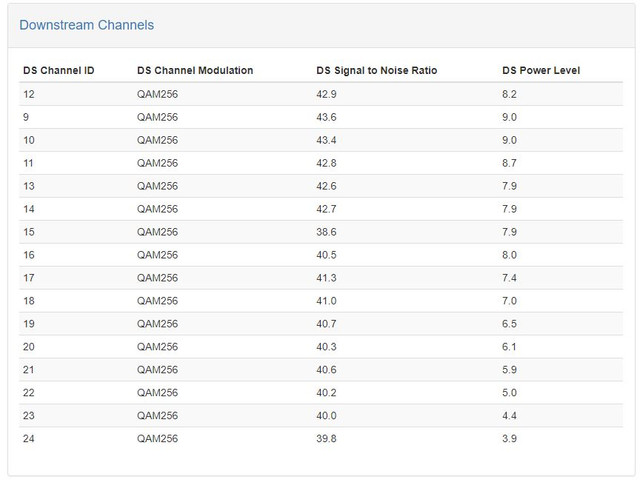The image size is (640, 485).
Task: Click channel ID 16 cell
Action: pyautogui.click(x=29, y=255)
